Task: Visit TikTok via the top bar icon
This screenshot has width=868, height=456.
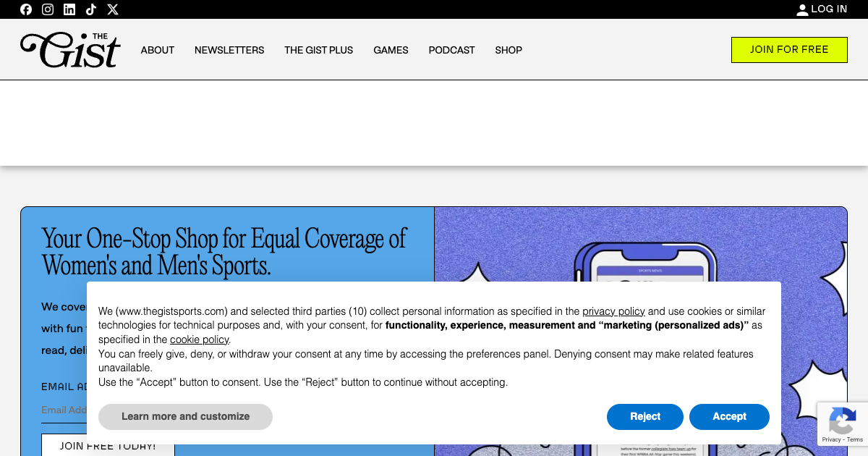Action: [91, 9]
